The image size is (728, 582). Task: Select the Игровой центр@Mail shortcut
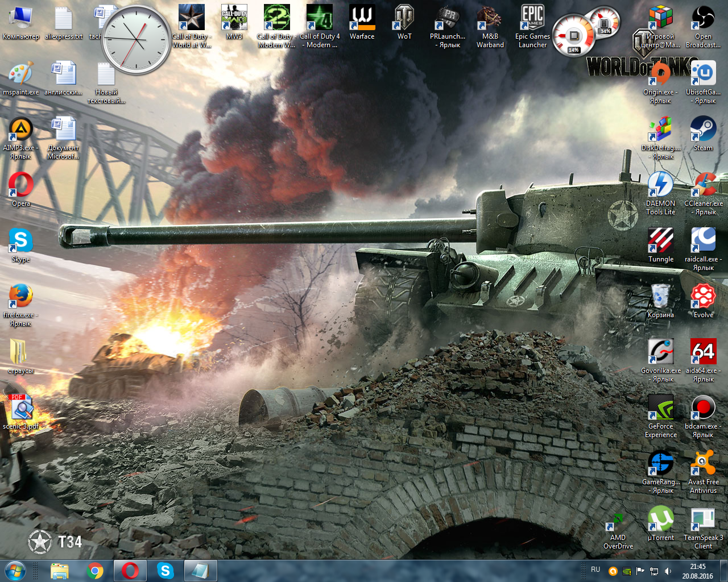point(661,26)
